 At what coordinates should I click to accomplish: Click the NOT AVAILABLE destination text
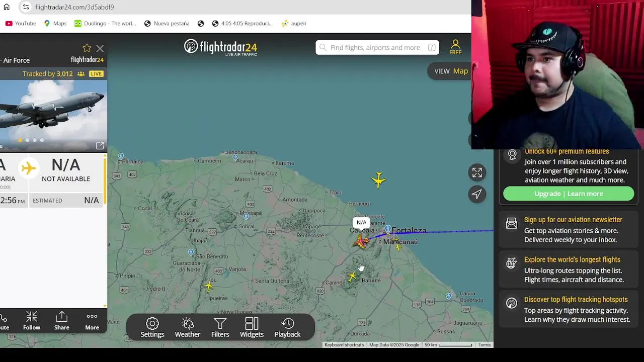click(66, 179)
